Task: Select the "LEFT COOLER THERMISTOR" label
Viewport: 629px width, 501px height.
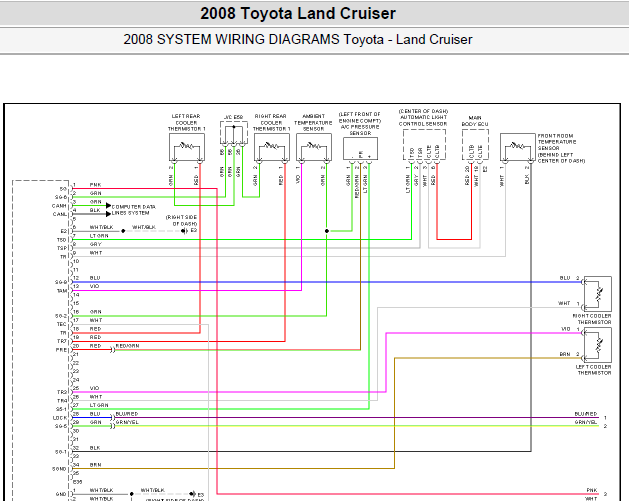Action: (594, 369)
